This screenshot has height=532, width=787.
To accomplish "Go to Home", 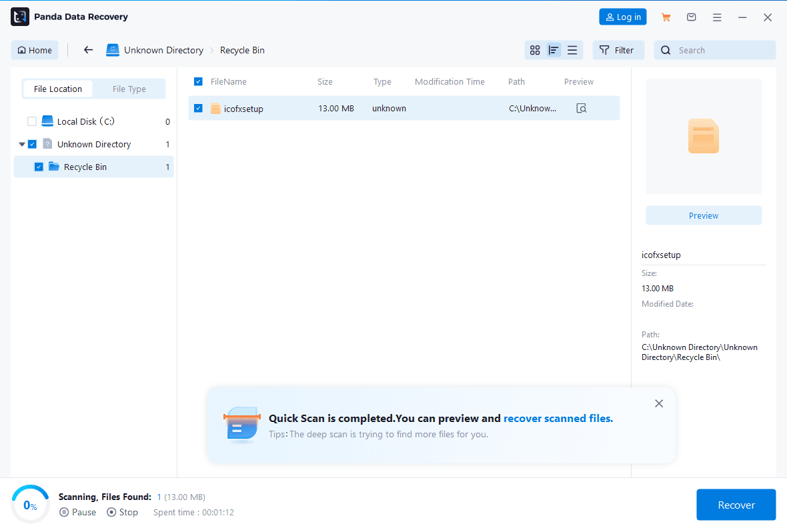I will coord(35,50).
